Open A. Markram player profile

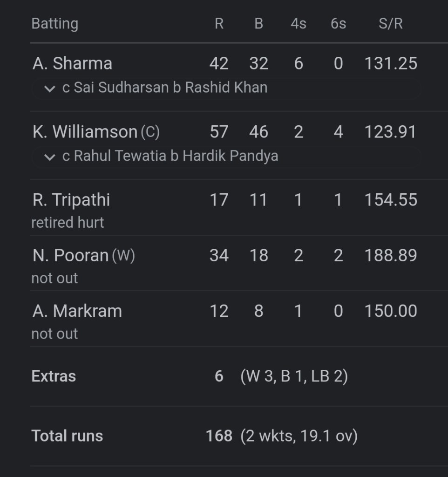[77, 311]
